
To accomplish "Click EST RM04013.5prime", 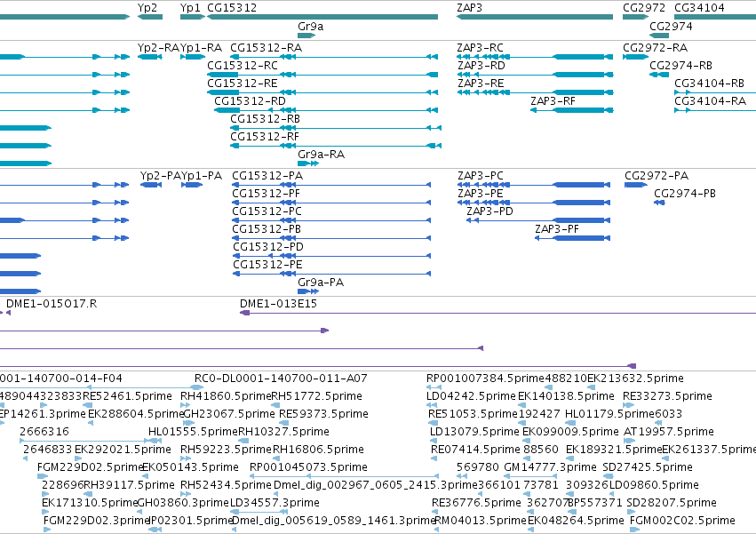I will coord(481,522).
